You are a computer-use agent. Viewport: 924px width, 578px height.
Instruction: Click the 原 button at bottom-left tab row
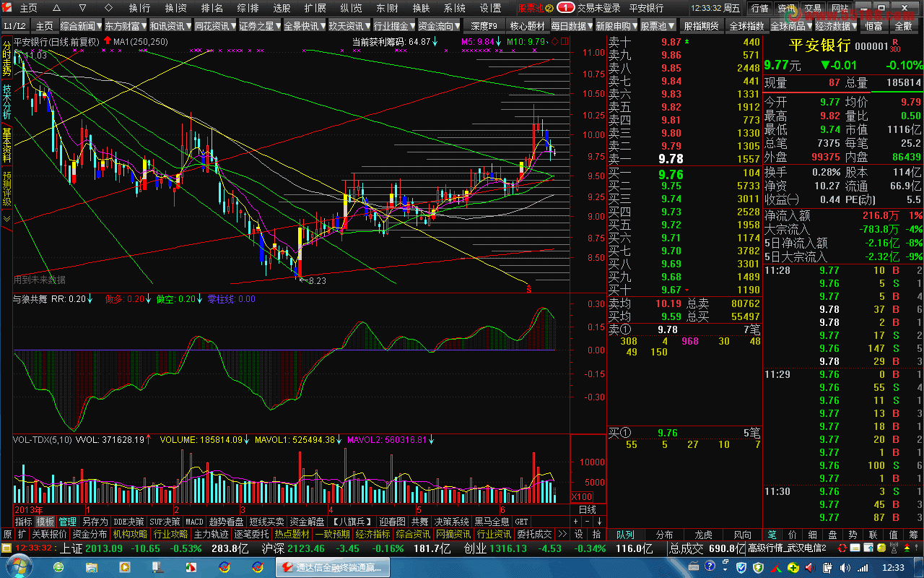[x=7, y=535]
